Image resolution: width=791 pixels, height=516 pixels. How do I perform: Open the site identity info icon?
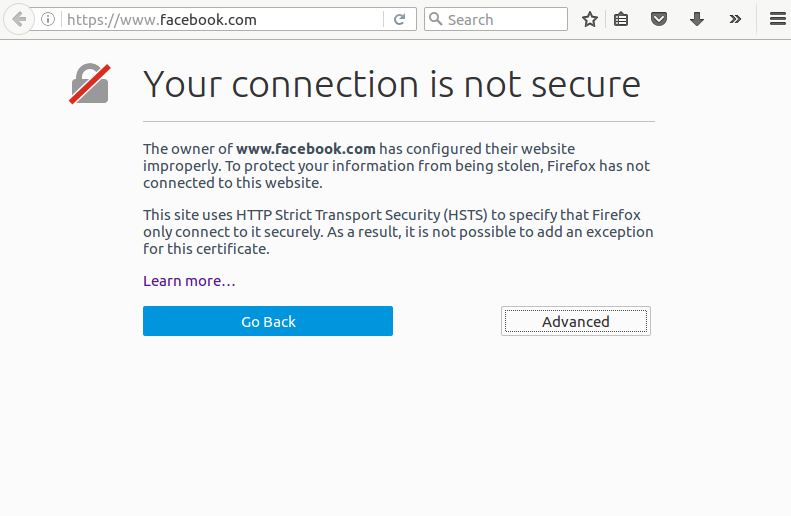(x=47, y=19)
